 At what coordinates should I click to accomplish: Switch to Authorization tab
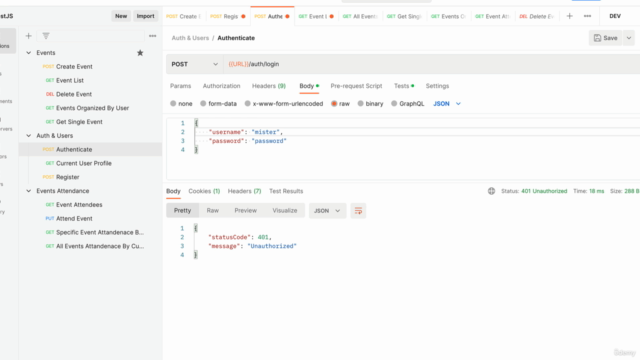tap(221, 86)
